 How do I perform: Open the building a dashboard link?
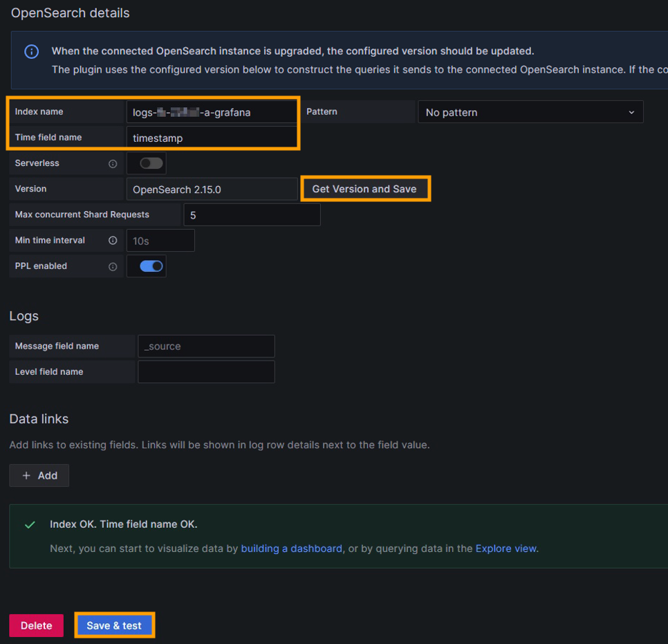tap(291, 549)
